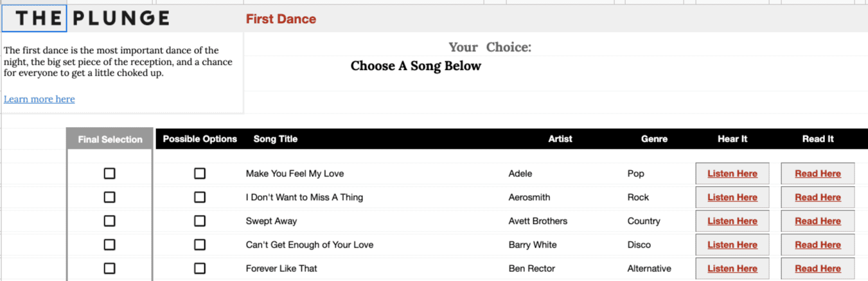
Task: Check Final Selection for Forever Like That
Action: pos(110,268)
